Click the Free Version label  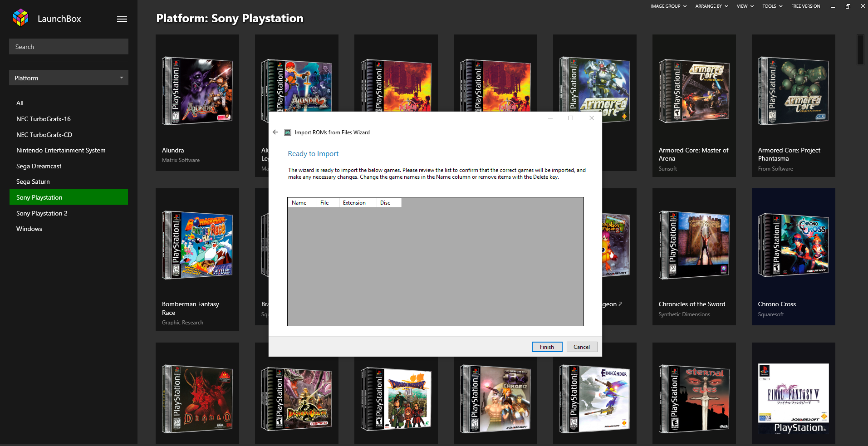[805, 6]
